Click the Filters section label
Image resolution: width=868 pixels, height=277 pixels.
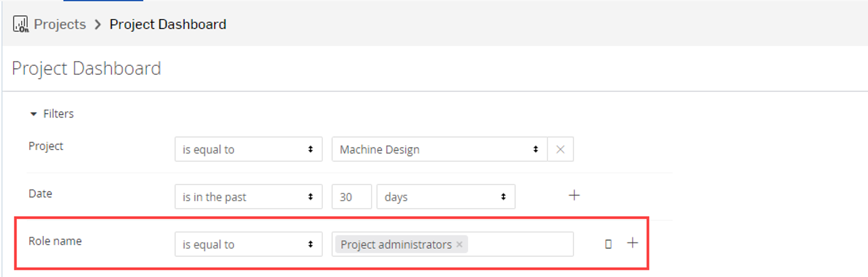[x=59, y=114]
